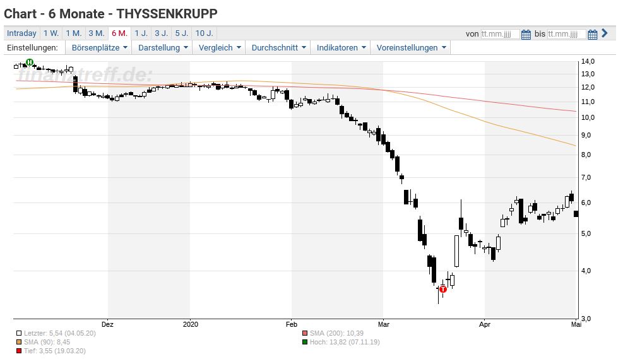
Task: Click the white Letzter legend swatch
Action: 19,334
